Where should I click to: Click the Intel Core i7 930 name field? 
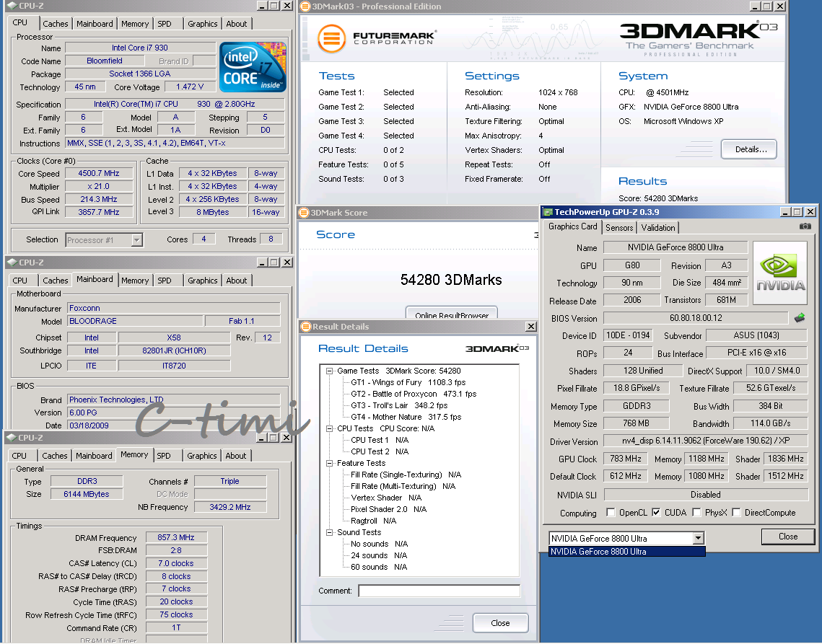[139, 48]
